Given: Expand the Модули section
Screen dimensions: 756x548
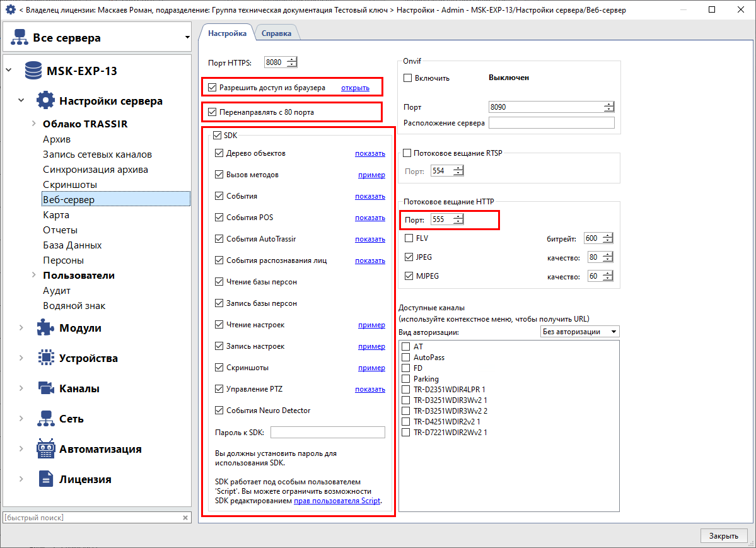Looking at the screenshot, I should click(21, 327).
